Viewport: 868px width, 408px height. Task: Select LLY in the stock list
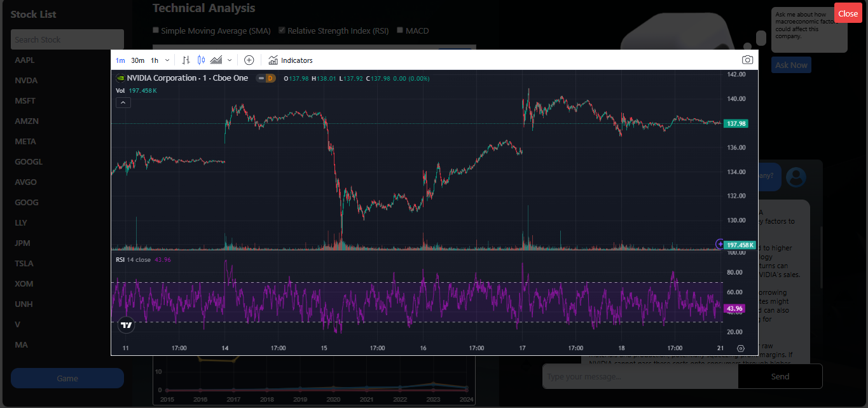coord(22,222)
